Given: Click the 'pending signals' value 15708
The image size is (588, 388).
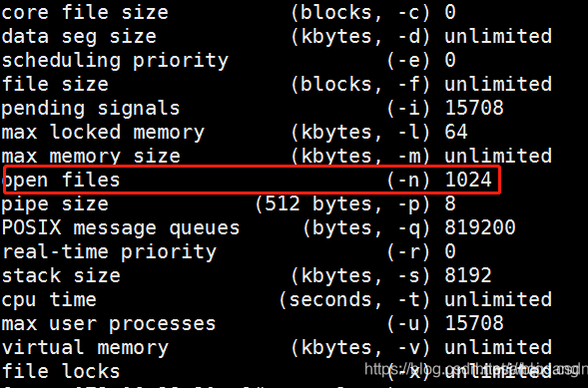Looking at the screenshot, I should [x=474, y=108].
